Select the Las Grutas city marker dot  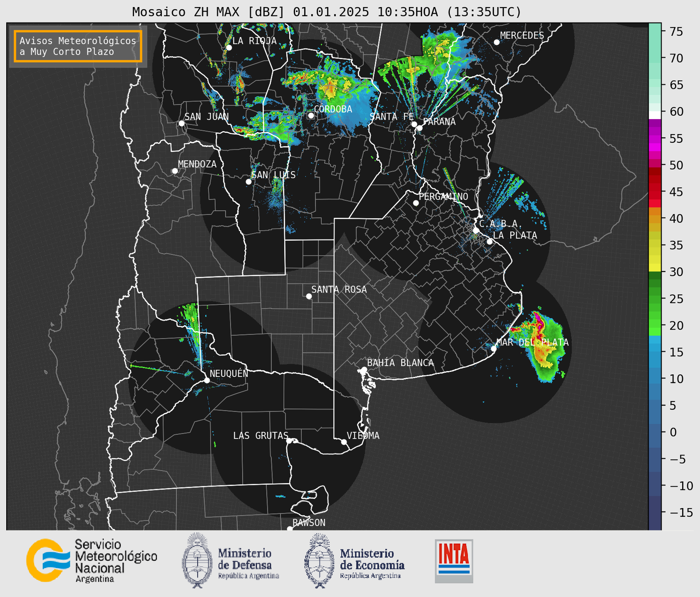(289, 441)
